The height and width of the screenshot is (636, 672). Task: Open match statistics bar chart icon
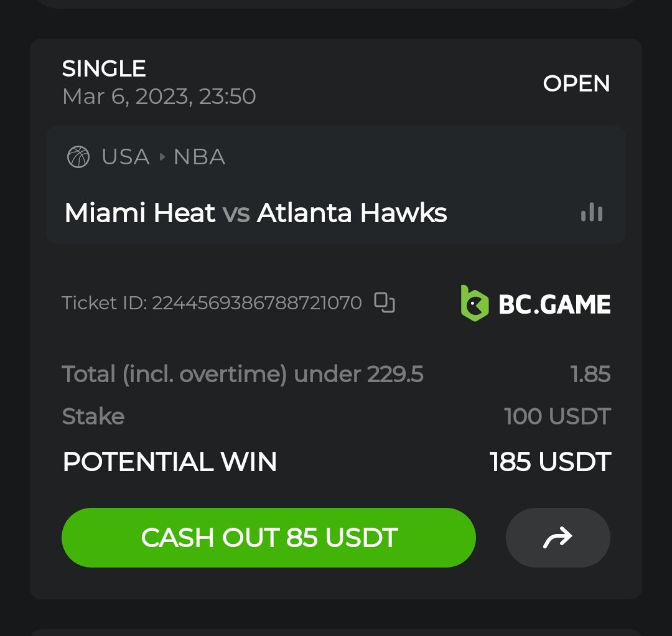(x=591, y=213)
